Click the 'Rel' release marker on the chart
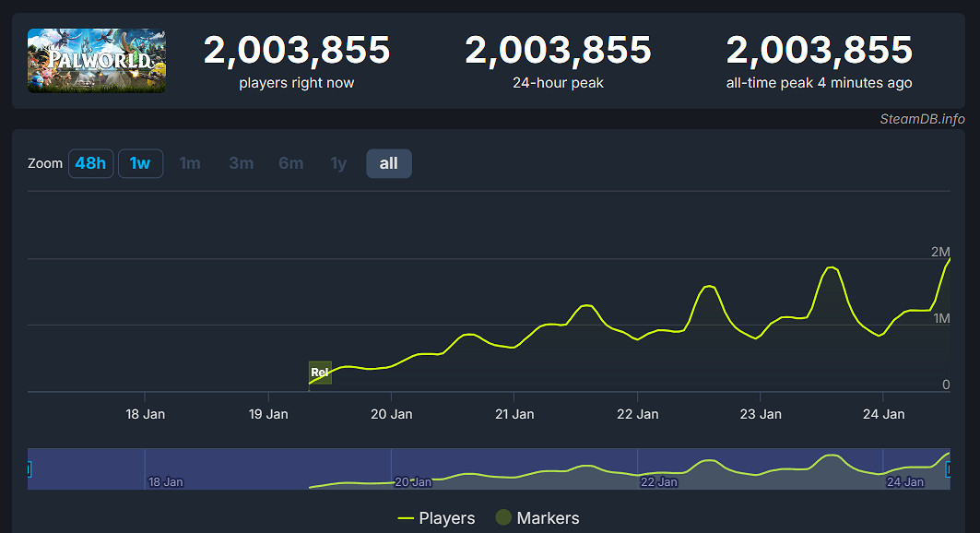 pyautogui.click(x=320, y=373)
